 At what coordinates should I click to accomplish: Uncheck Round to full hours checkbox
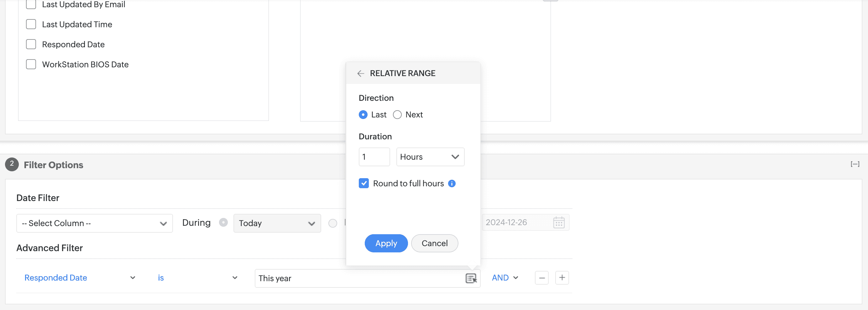click(x=364, y=183)
